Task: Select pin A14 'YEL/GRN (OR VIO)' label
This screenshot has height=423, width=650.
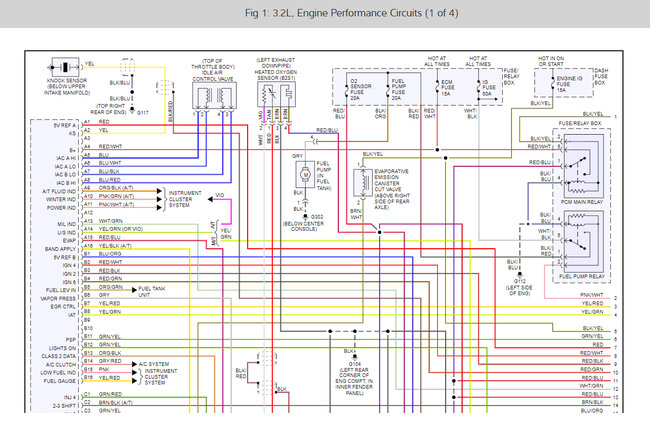Action: coord(121,229)
